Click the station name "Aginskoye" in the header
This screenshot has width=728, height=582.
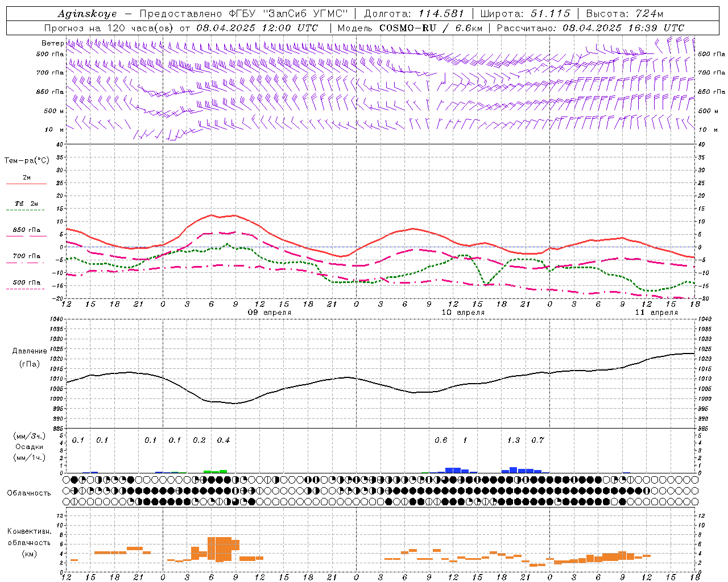pyautogui.click(x=87, y=14)
